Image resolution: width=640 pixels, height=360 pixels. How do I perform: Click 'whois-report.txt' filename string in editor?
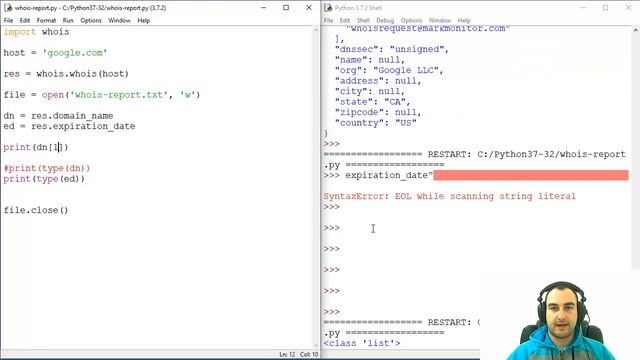pos(119,95)
